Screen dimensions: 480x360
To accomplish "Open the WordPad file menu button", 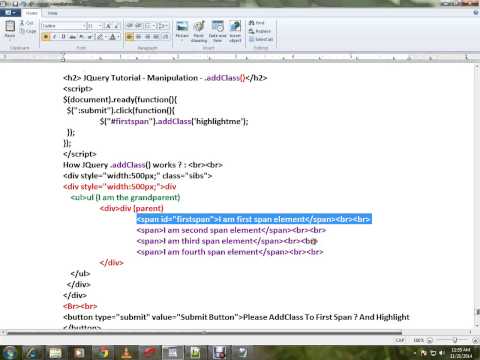I will coord(10,13).
